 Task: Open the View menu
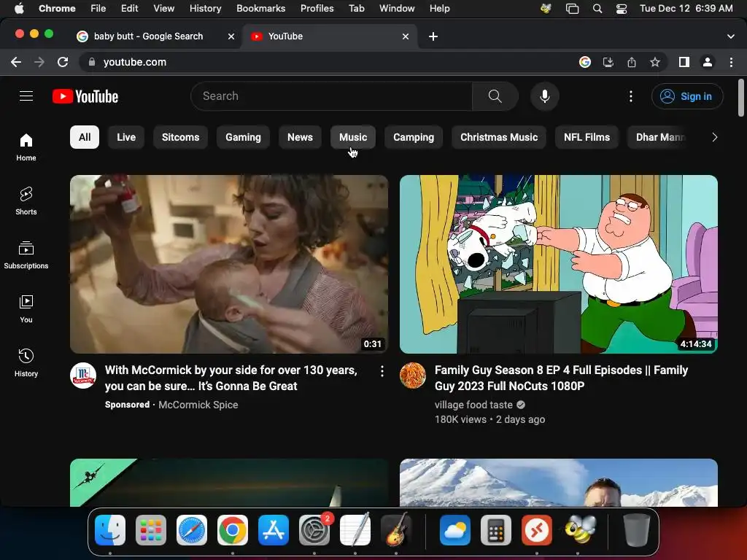pyautogui.click(x=163, y=9)
